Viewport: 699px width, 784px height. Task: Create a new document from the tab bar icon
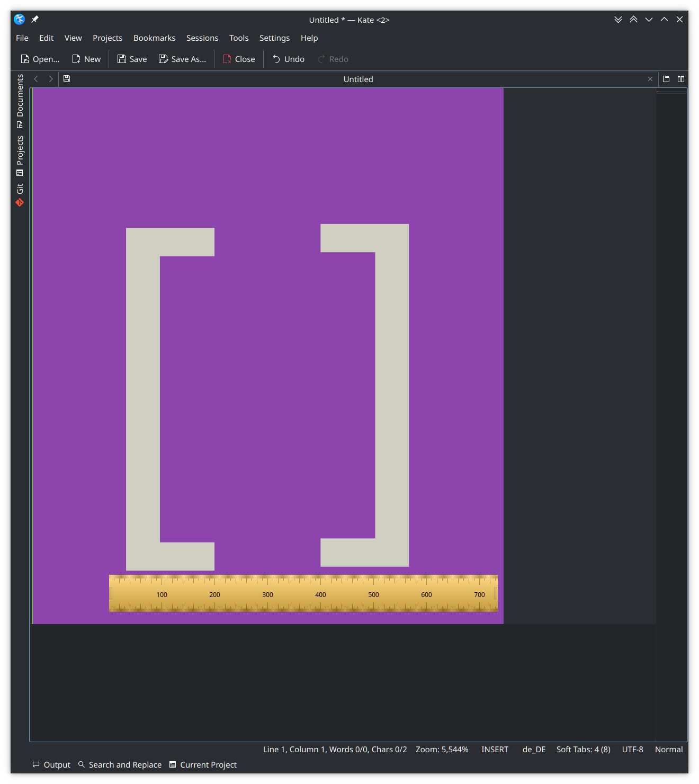click(x=666, y=79)
